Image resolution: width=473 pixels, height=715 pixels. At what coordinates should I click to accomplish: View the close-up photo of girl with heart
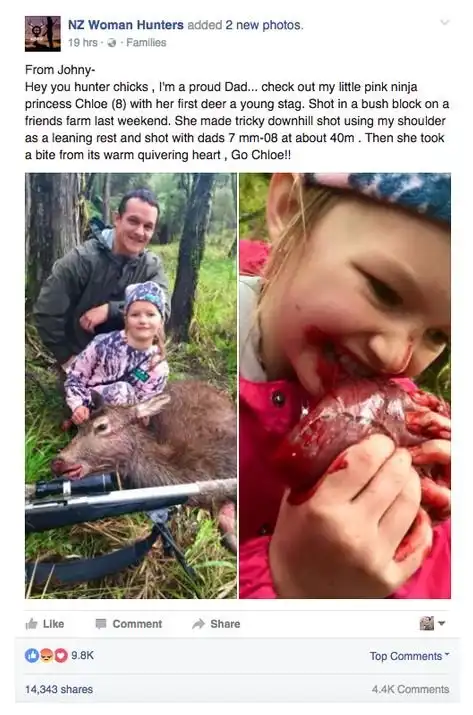[x=345, y=385]
